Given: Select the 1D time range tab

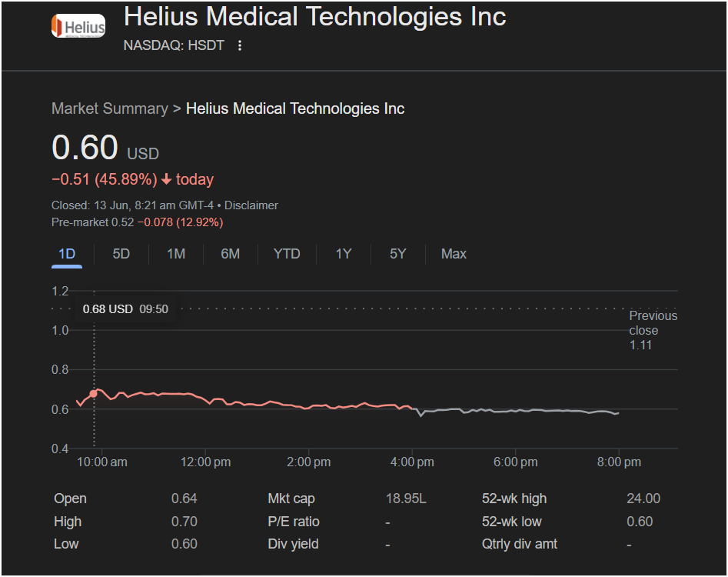Looking at the screenshot, I should point(67,254).
